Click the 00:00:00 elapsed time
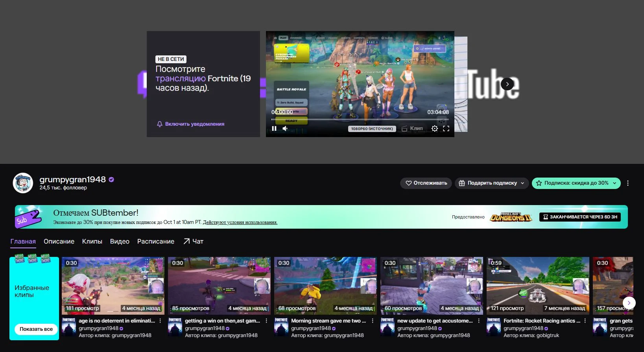This screenshot has width=644, height=352. click(x=282, y=112)
